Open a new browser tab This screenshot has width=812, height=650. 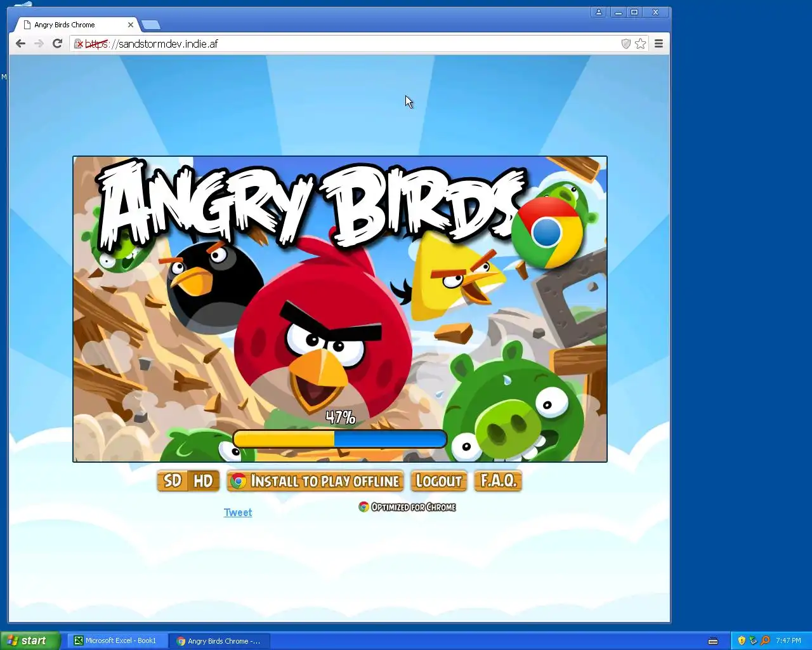pyautogui.click(x=151, y=25)
